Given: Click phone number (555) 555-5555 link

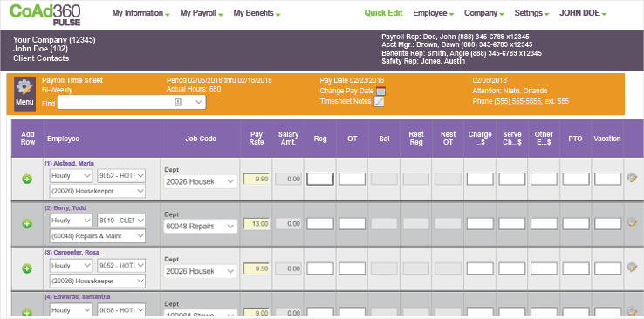Looking at the screenshot, I should [517, 101].
